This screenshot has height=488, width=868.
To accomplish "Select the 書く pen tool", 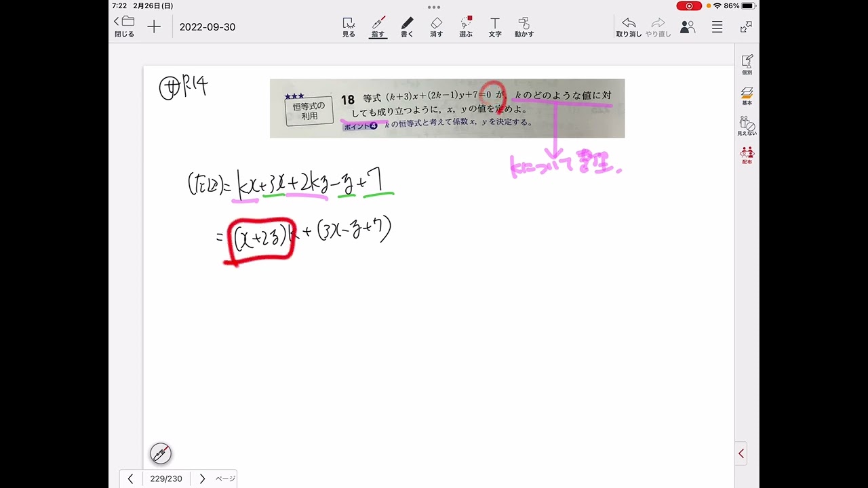I will 407,27.
